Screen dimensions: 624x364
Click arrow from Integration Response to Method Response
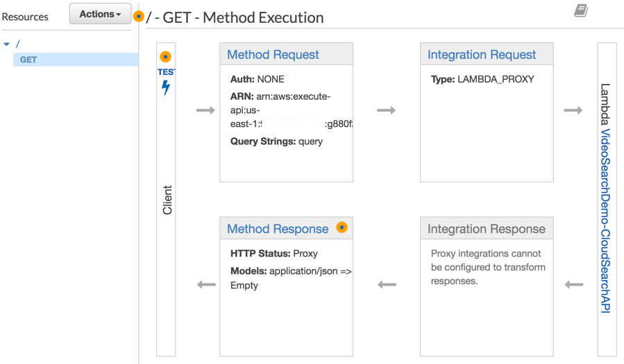click(x=387, y=284)
